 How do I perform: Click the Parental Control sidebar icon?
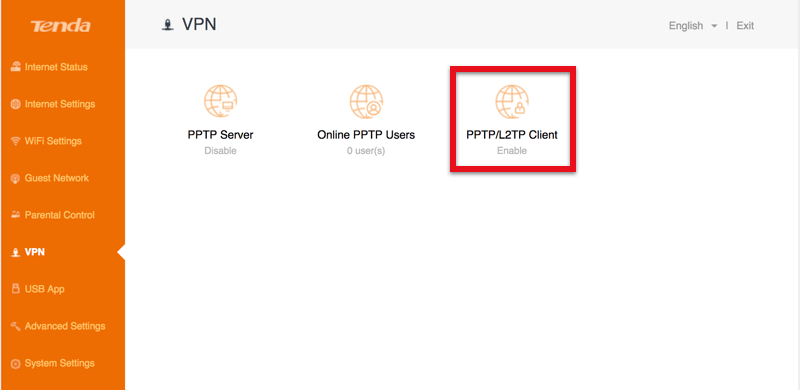15,215
